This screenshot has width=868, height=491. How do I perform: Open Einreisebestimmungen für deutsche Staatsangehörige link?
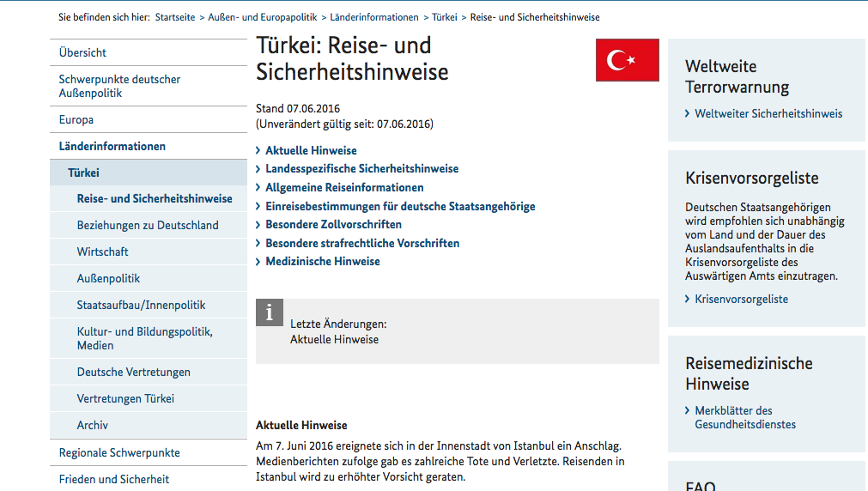[x=400, y=207]
